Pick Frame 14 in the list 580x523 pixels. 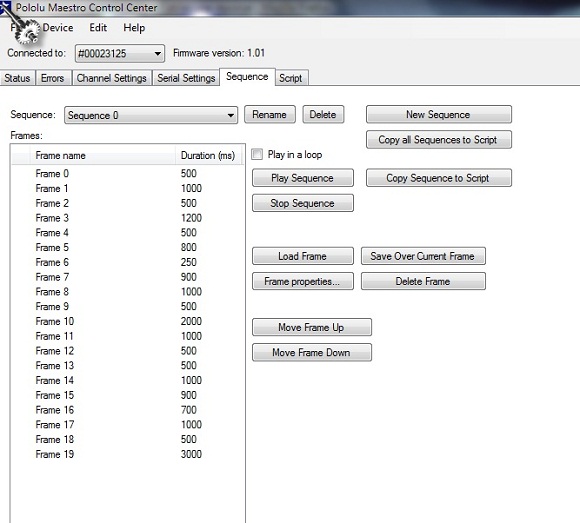click(128, 380)
